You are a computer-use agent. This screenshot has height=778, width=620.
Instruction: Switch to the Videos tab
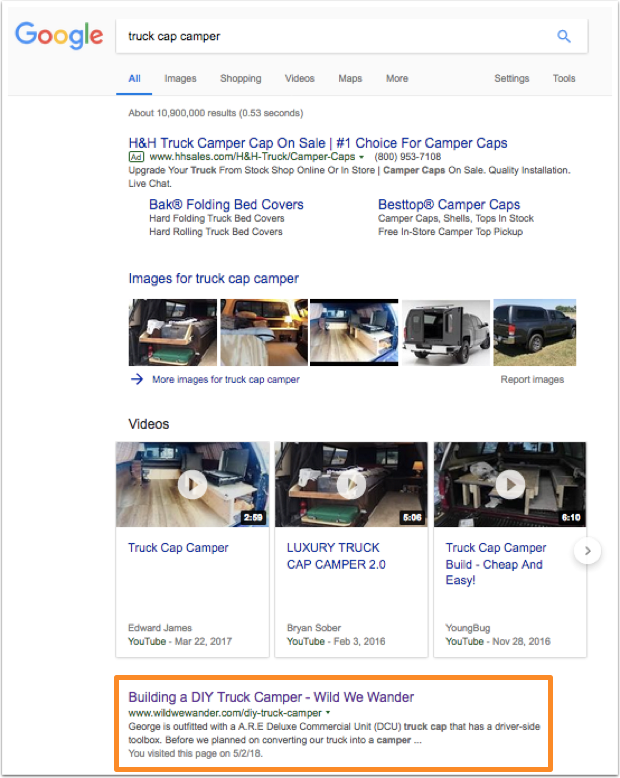pyautogui.click(x=300, y=78)
